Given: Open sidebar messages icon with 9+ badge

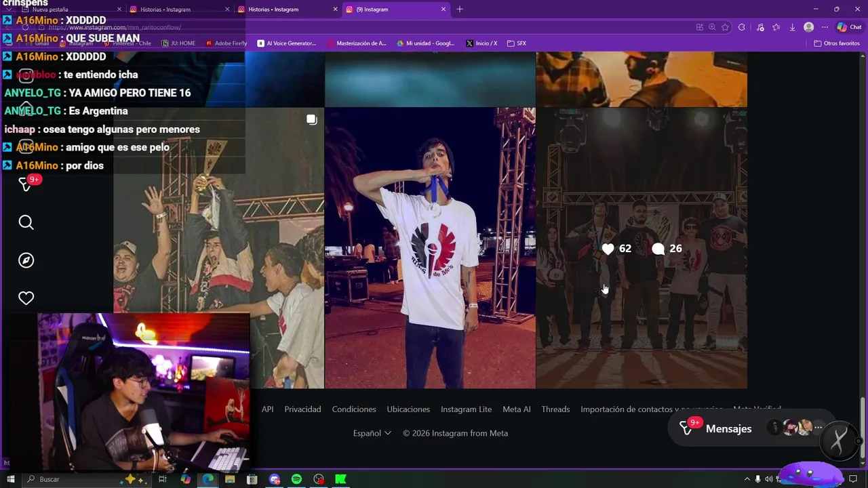Looking at the screenshot, I should (x=27, y=183).
